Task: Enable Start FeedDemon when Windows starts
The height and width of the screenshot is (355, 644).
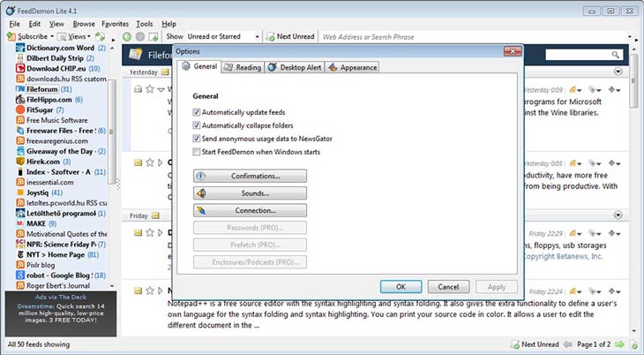Action: click(196, 152)
